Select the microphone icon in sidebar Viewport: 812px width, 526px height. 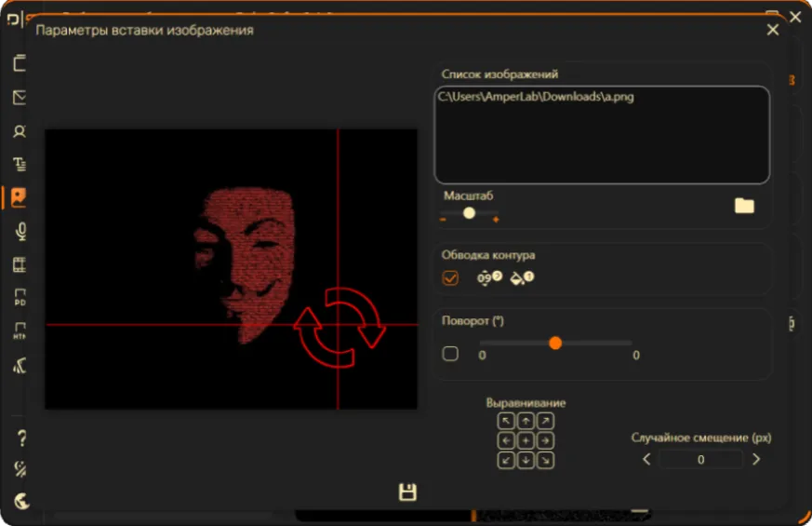pyautogui.click(x=20, y=231)
